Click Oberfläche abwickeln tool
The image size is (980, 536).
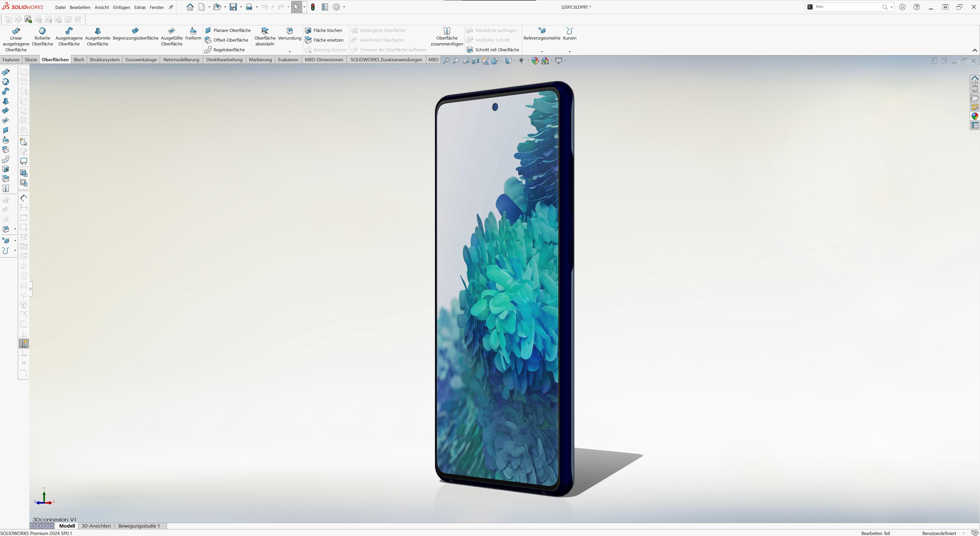pyautogui.click(x=265, y=36)
